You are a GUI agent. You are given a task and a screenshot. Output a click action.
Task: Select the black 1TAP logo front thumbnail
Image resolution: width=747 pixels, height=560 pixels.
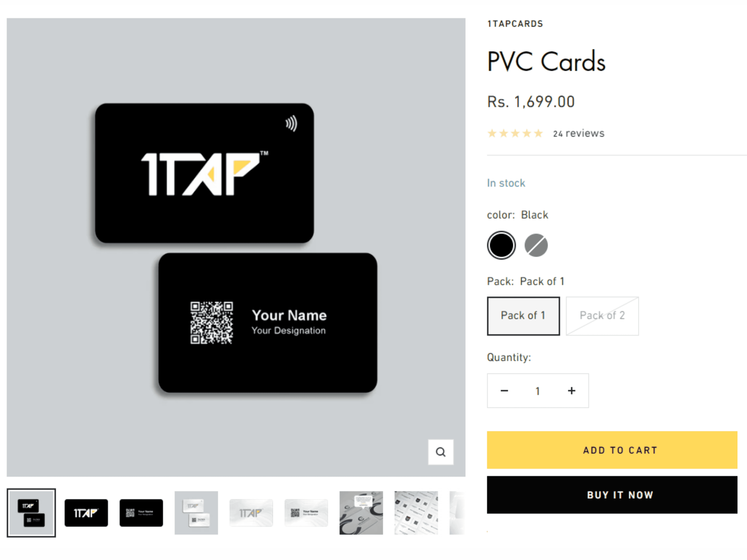coord(86,513)
